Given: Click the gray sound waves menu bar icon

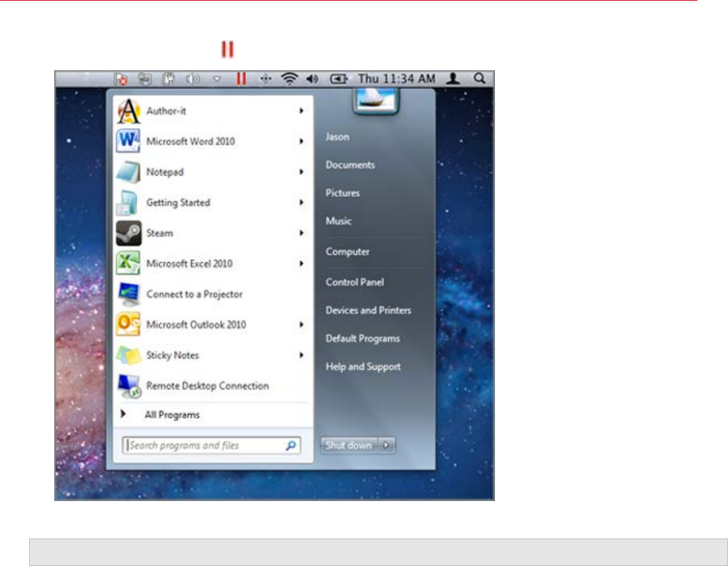Looking at the screenshot, I should coord(193,79).
